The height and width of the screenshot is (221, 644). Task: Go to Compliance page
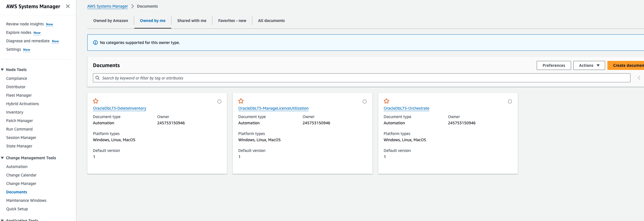(x=17, y=78)
